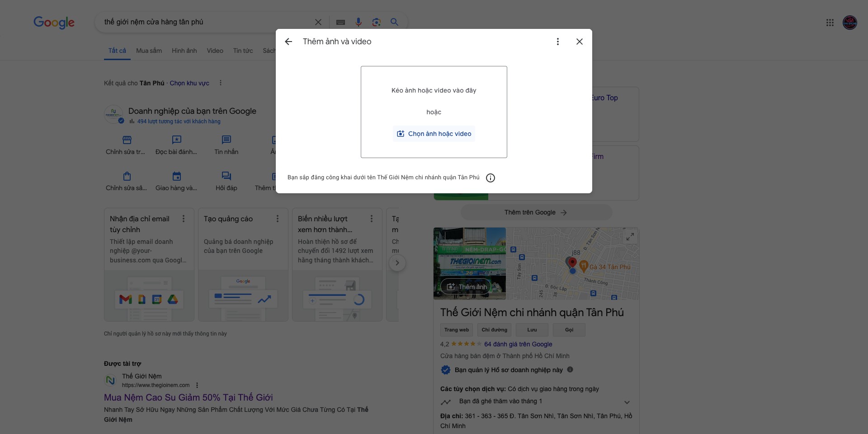
Task: Open the Mua Nệm Cao Su Giảm 50% ad
Action: pos(189,397)
